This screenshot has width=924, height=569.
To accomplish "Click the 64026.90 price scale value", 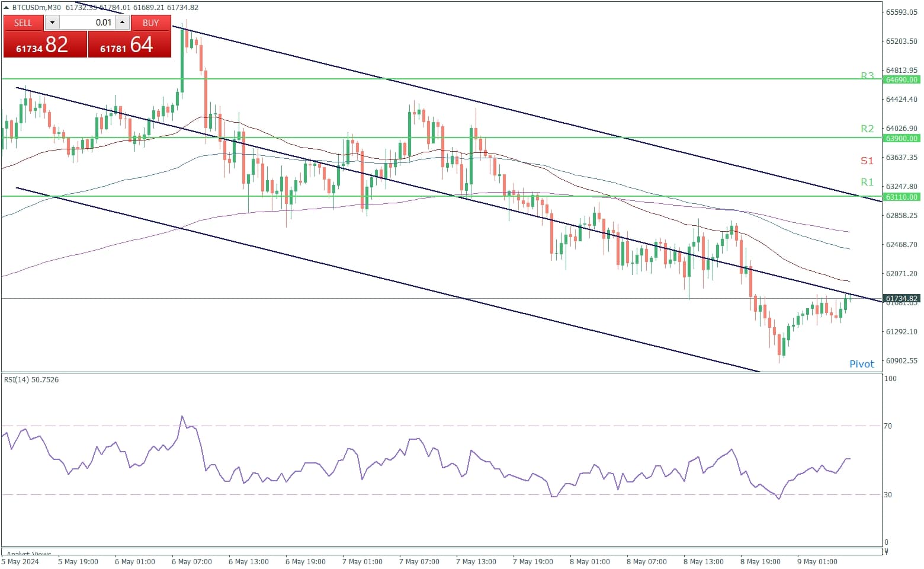I will click(901, 128).
